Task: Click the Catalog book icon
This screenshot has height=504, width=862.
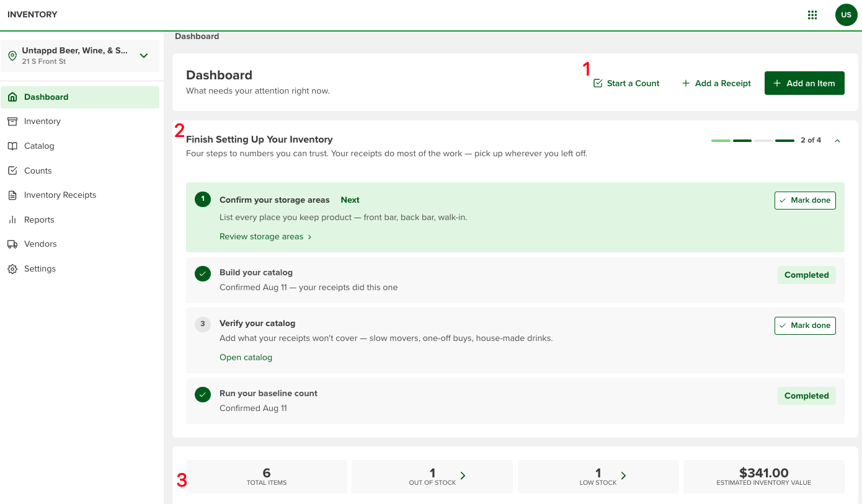Action: point(12,146)
